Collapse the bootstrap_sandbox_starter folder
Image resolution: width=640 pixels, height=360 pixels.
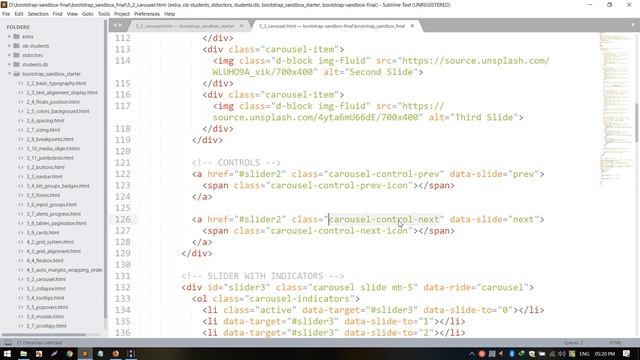click(x=9, y=74)
